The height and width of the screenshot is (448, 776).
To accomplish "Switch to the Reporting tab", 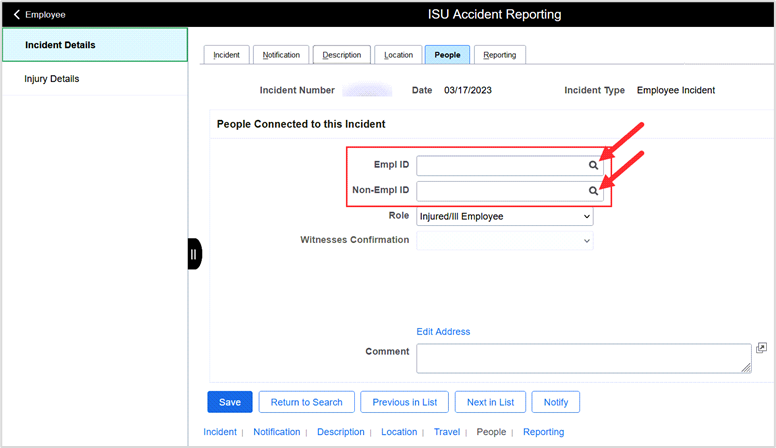I will [x=500, y=55].
